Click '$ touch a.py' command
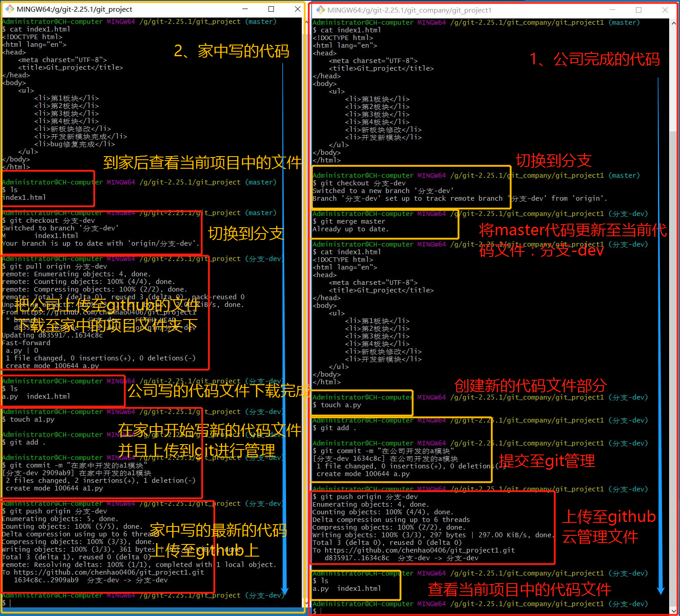This screenshot has width=680, height=616. click(x=337, y=405)
